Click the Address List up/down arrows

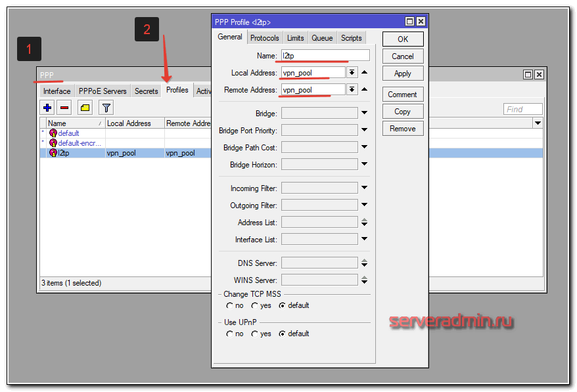364,222
